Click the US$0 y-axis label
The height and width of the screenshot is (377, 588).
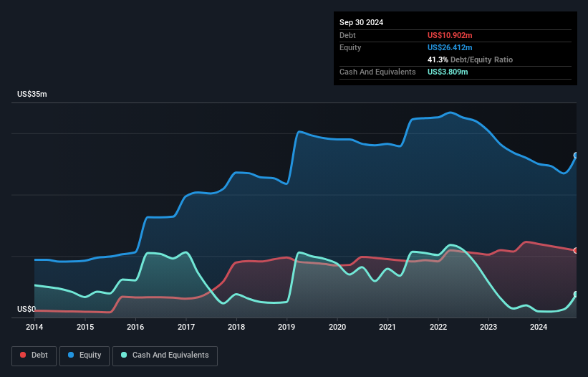coord(26,309)
